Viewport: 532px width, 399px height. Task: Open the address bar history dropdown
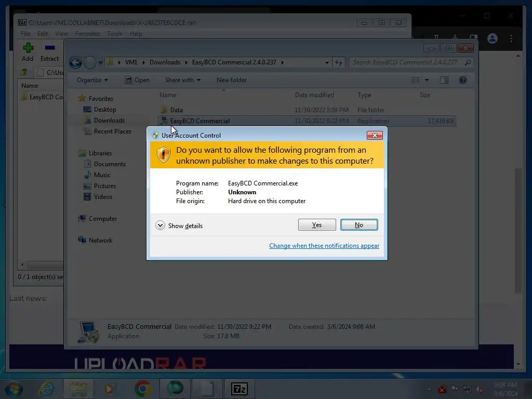[x=327, y=62]
